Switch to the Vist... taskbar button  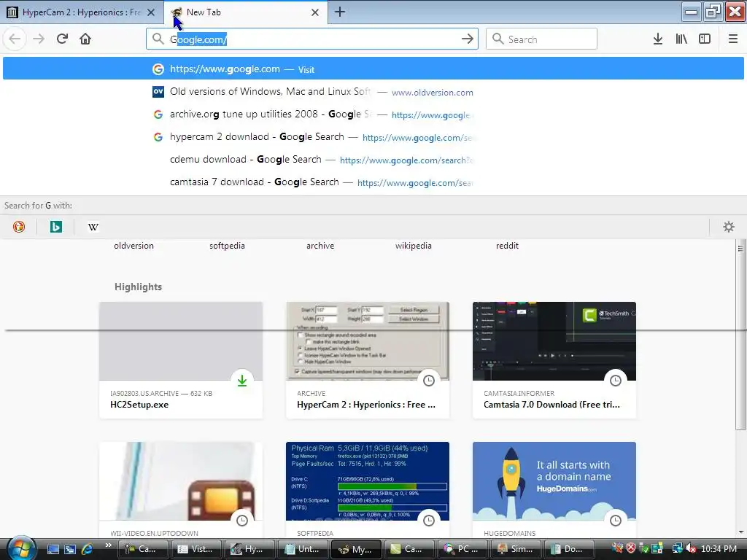196,549
